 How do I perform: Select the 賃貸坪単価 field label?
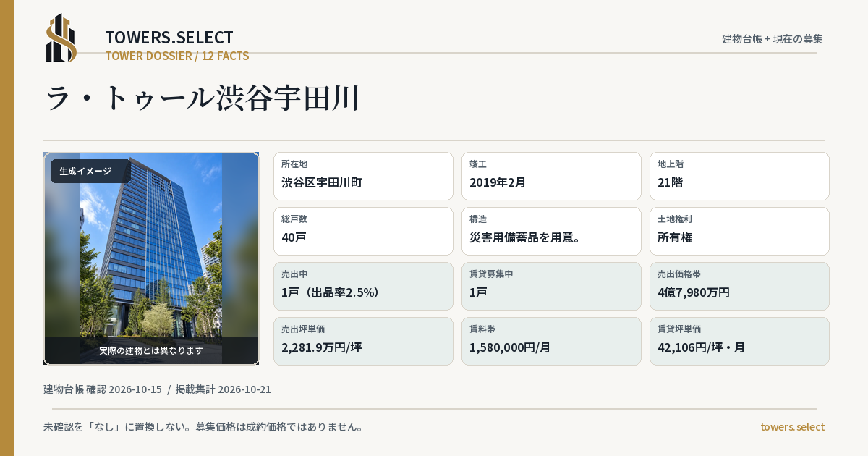[x=679, y=329]
